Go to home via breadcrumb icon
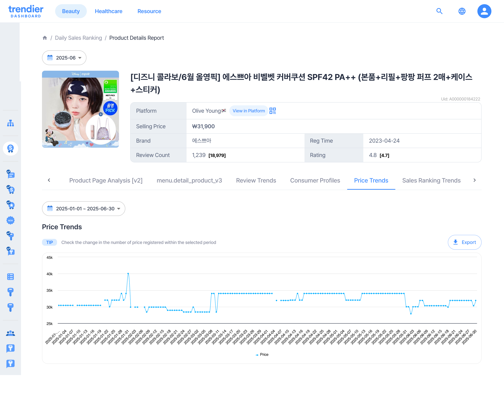This screenshot has height=420, width=504. click(45, 38)
